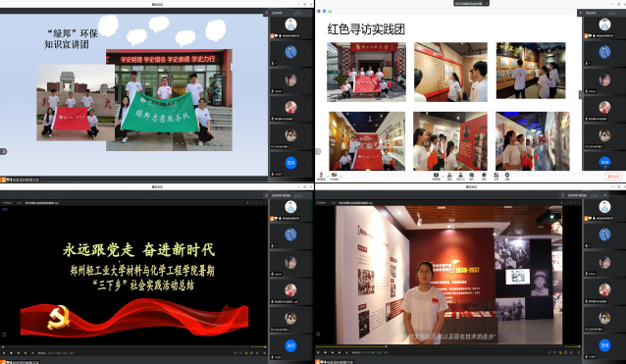Skip to next track in the 永远跟党走 video player
Screen dimensions: 626x364
26,353
